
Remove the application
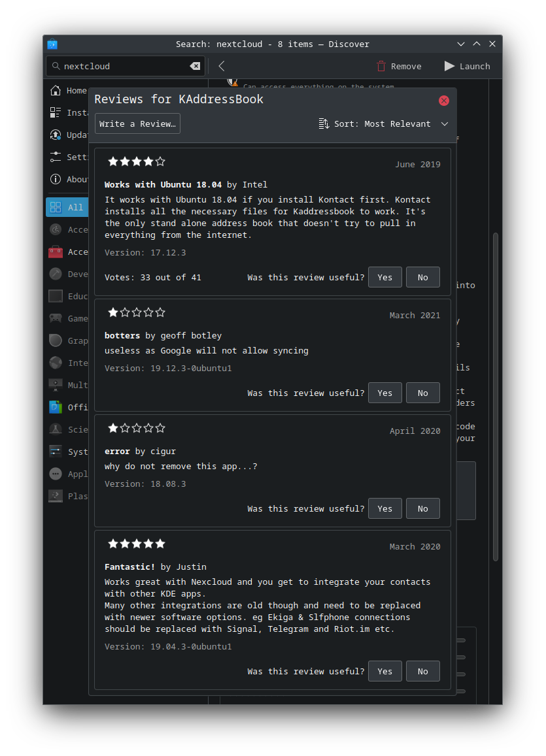(x=400, y=66)
